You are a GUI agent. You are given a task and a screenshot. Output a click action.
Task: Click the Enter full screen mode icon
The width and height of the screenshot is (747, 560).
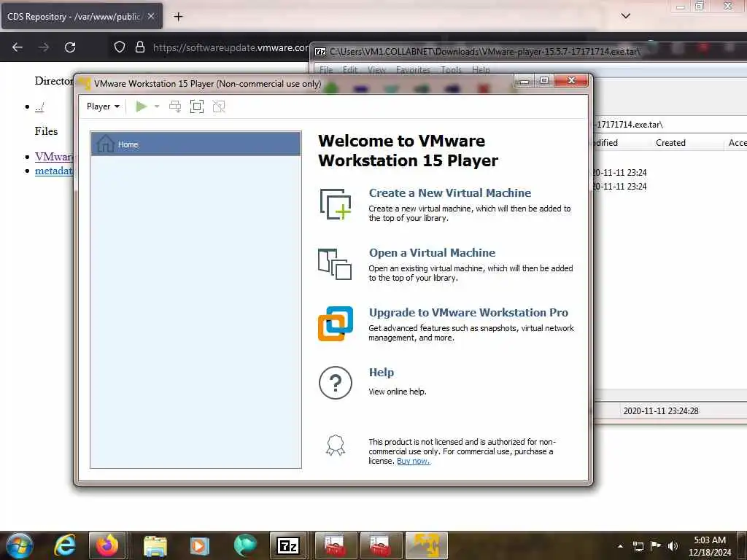(x=197, y=106)
